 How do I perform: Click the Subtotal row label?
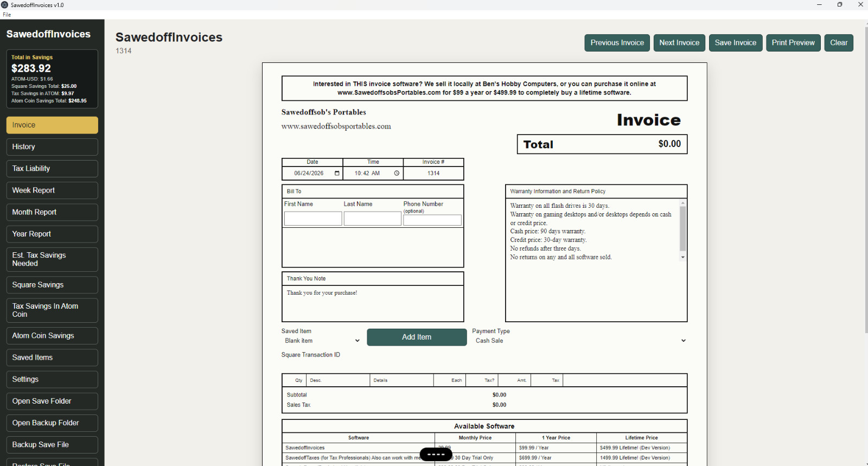pos(297,395)
